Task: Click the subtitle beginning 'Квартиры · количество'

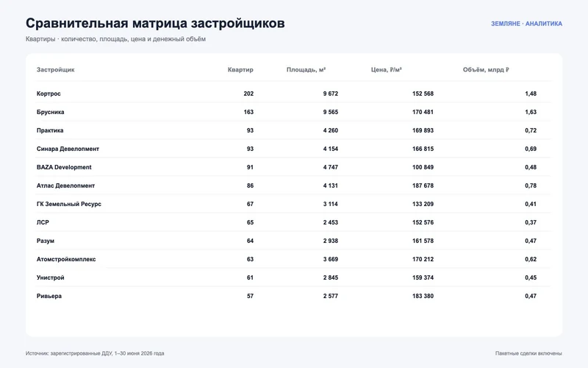Action: click(x=115, y=39)
